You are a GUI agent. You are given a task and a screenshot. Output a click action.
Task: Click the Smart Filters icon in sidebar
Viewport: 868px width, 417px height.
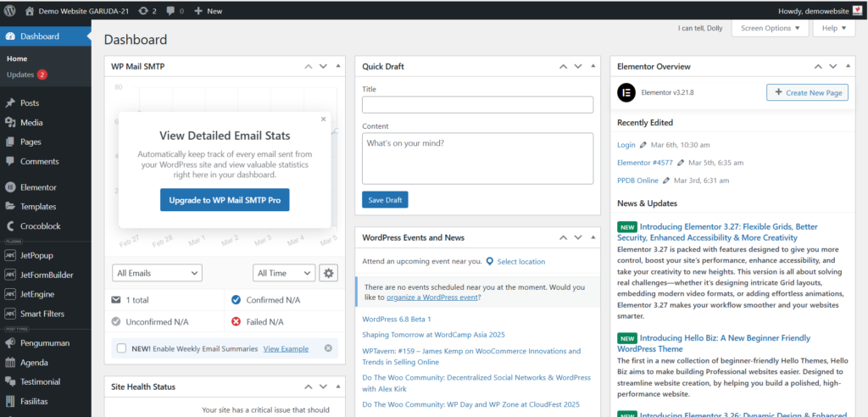[x=10, y=314]
